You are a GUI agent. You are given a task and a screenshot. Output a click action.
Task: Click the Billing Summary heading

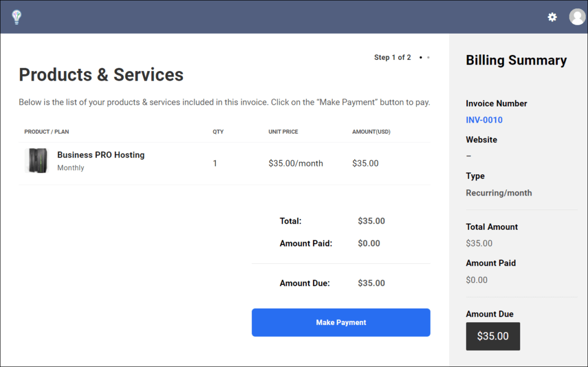click(x=516, y=60)
